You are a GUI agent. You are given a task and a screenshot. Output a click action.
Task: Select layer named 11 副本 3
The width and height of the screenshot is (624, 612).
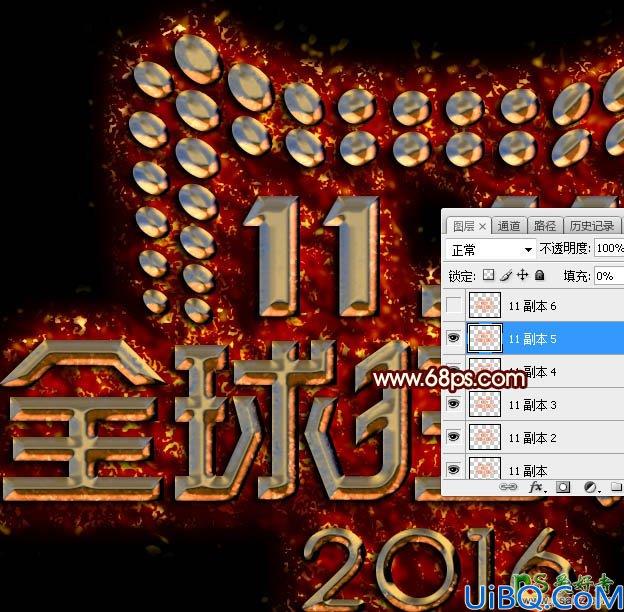pyautogui.click(x=532, y=405)
